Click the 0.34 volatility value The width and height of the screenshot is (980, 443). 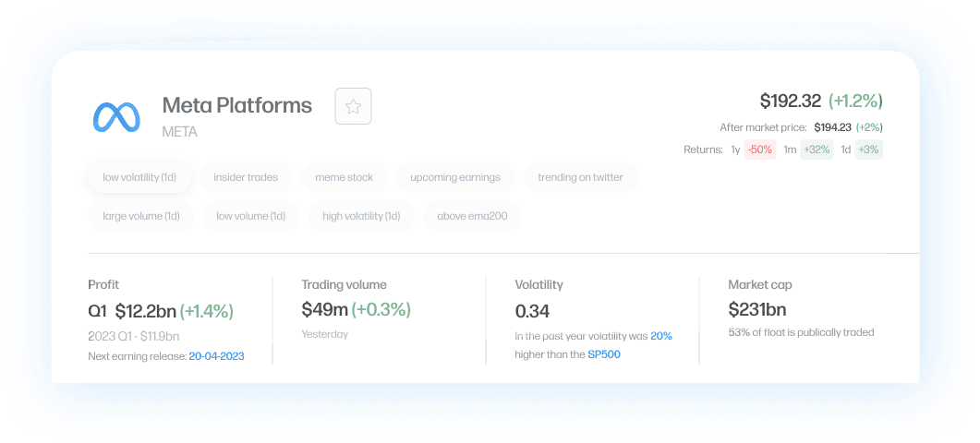coord(532,310)
